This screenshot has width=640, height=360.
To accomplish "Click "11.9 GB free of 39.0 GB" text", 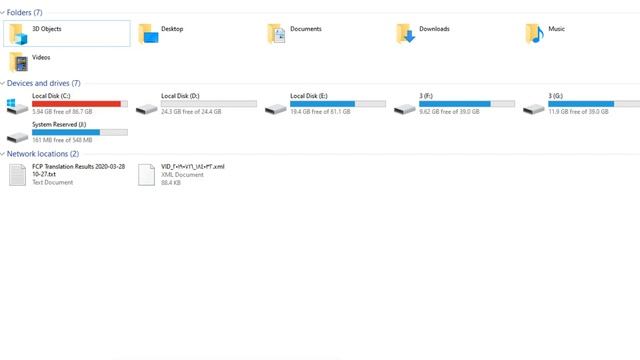I will [x=578, y=111].
